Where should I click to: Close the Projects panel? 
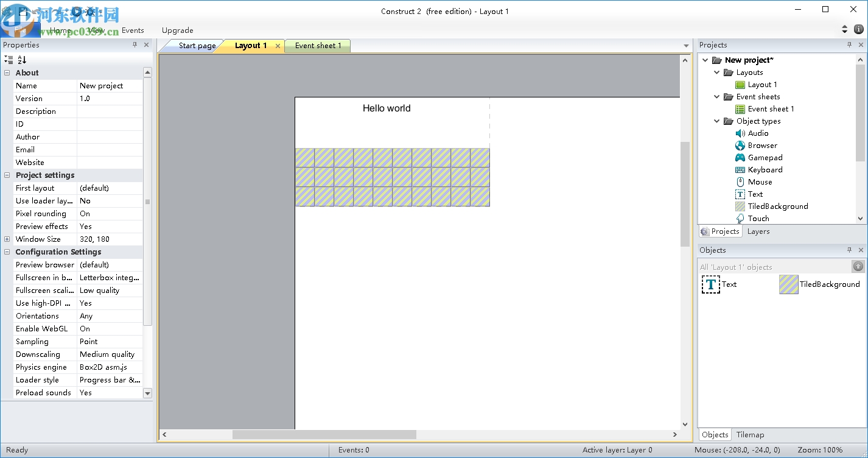[x=861, y=45]
